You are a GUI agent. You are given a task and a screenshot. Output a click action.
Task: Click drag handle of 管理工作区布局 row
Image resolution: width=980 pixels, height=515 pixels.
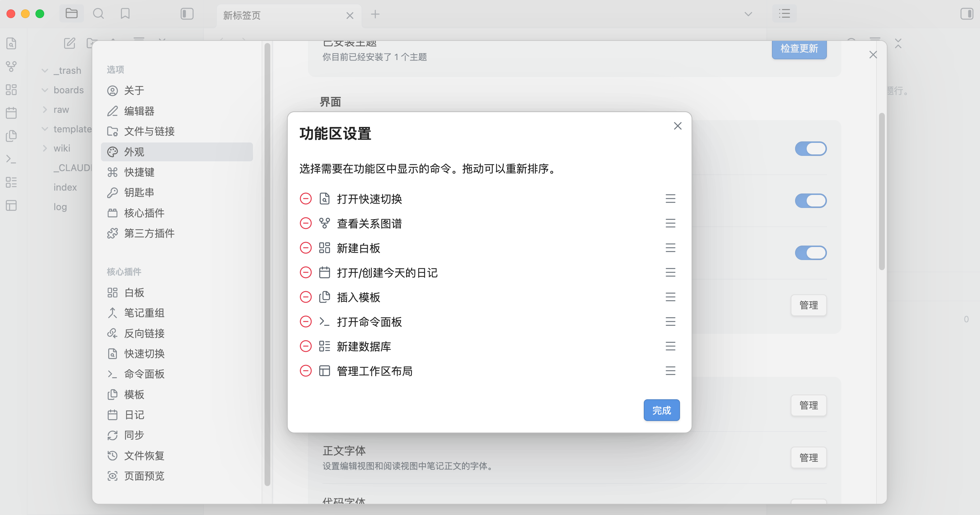coord(670,371)
